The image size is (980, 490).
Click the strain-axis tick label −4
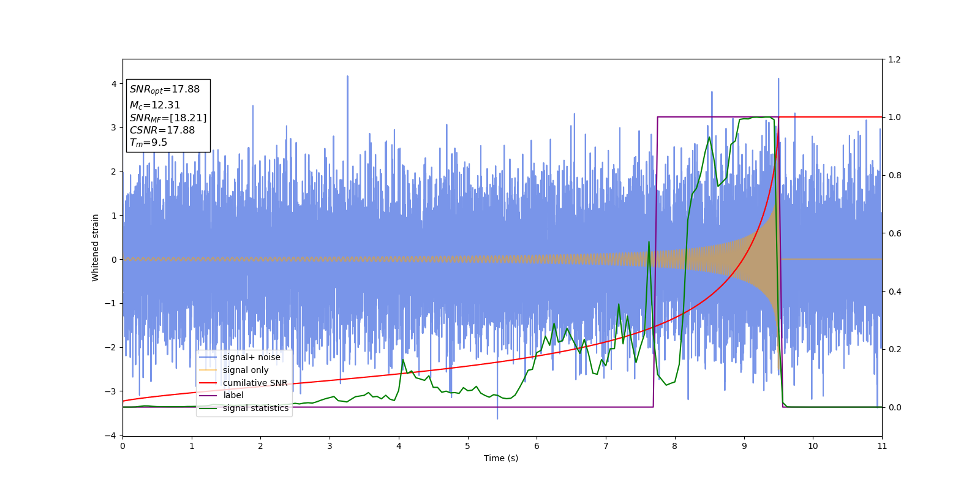pos(110,435)
